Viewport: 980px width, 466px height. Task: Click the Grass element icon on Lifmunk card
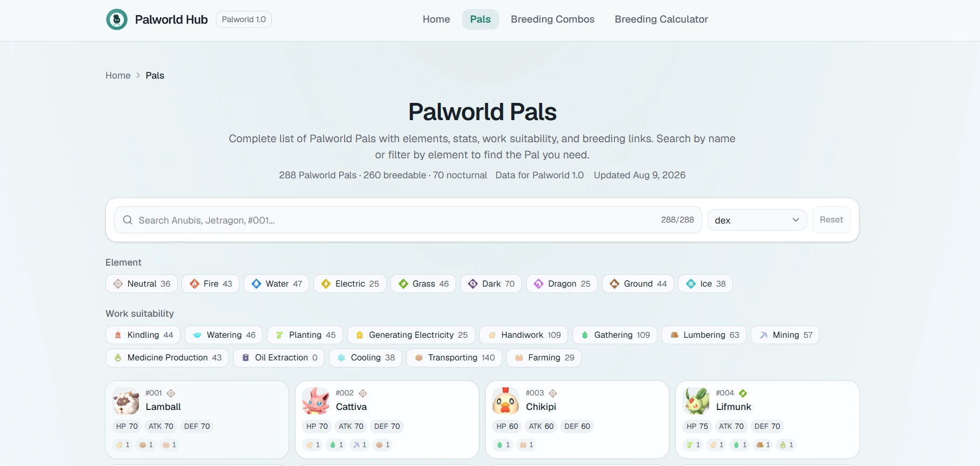(743, 393)
